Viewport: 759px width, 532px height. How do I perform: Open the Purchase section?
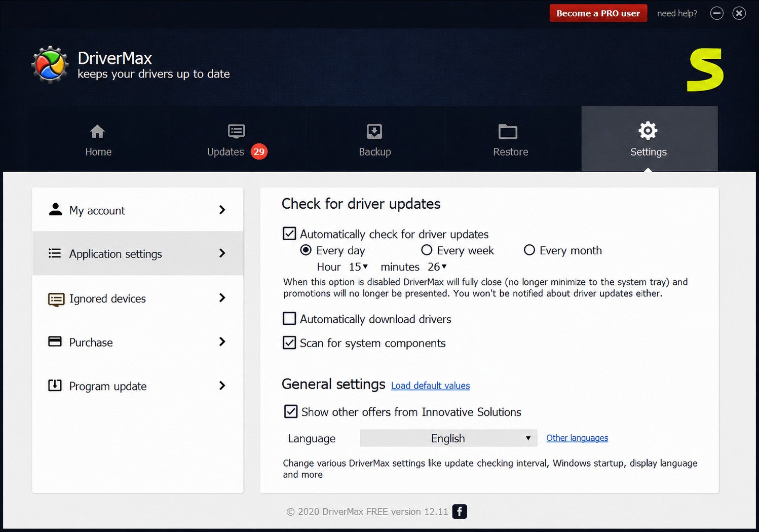[x=138, y=342]
